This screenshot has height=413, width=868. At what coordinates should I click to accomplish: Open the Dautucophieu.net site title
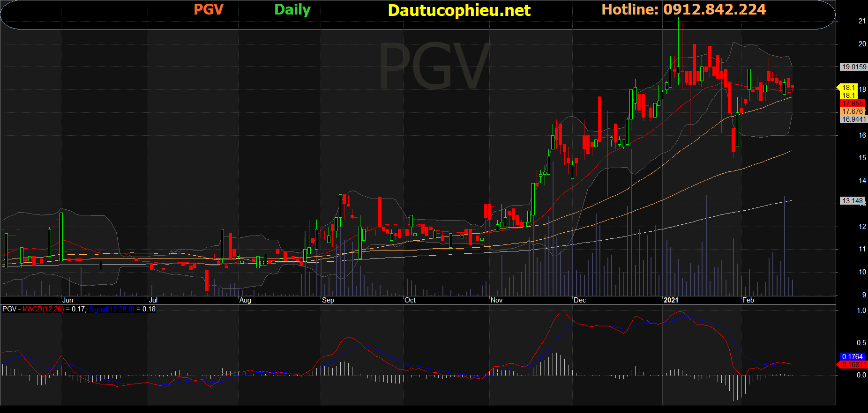coord(459,10)
